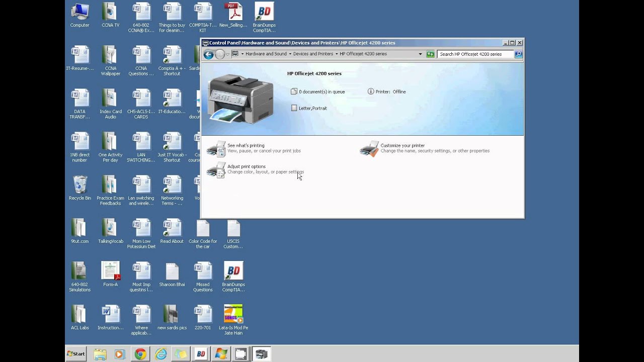Select the Index Card Audio folder
This screenshot has width=644, height=362.
point(110,104)
